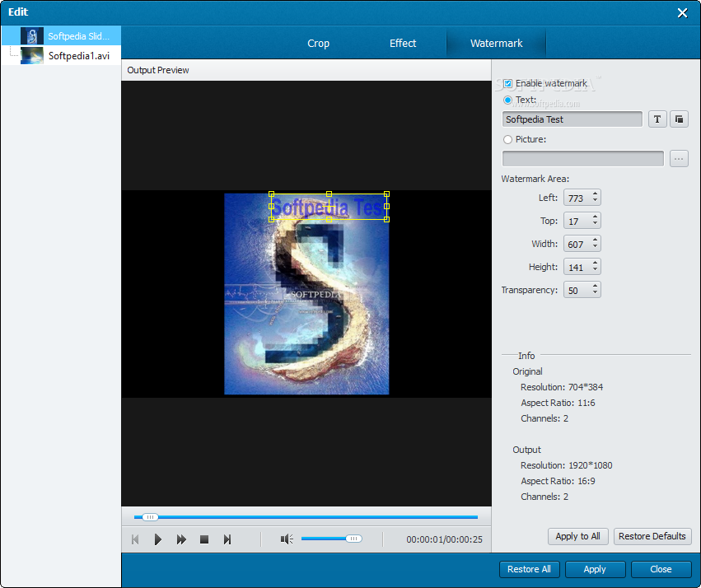Click the Top value field 17
The image size is (701, 588).
coord(577,222)
